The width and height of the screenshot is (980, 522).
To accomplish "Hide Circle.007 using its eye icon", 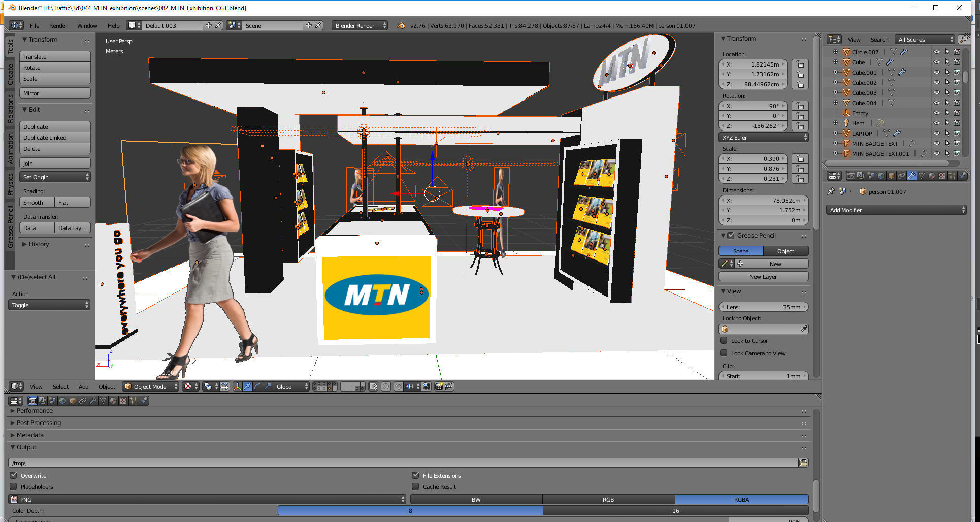I will 937,52.
